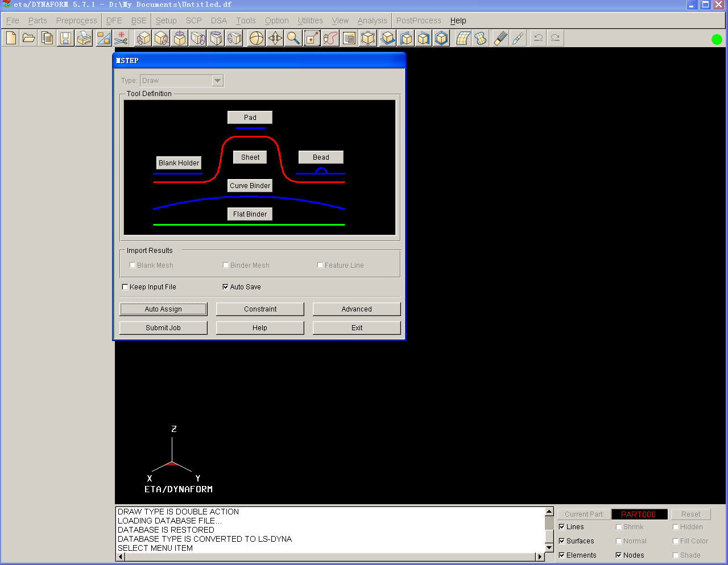Click the magnifying glass cursor zoom icon
Image resolution: width=728 pixels, height=565 pixels.
coord(293,38)
